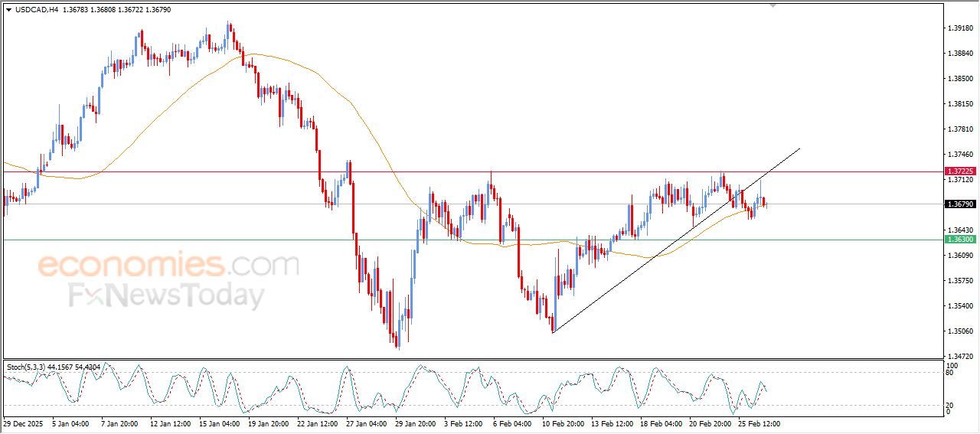Click the 10 Feb 20:00 time axis label
Screen dimensions: 980x434
pyautogui.click(x=563, y=423)
